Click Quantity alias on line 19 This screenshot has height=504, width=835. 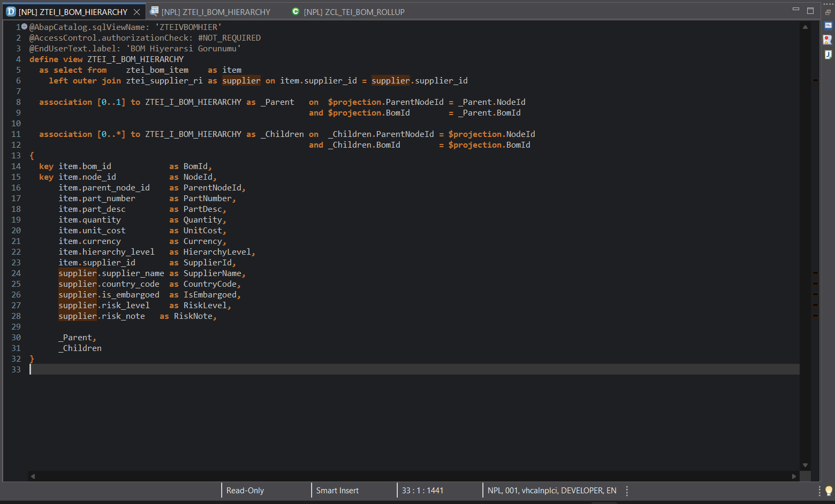coord(202,220)
